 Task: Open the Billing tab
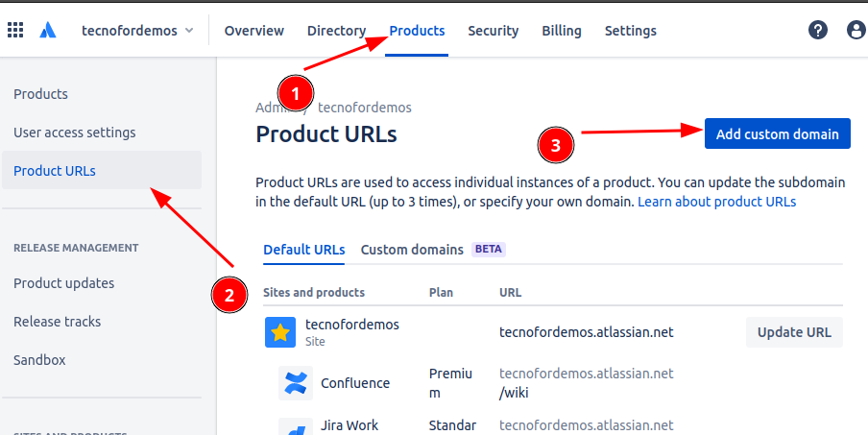(x=561, y=31)
